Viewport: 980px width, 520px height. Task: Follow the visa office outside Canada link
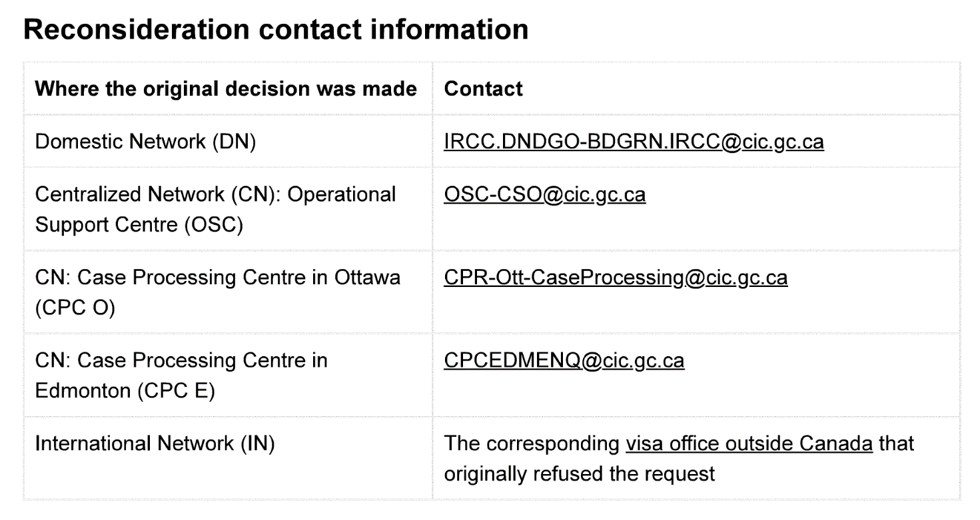pyautogui.click(x=749, y=443)
